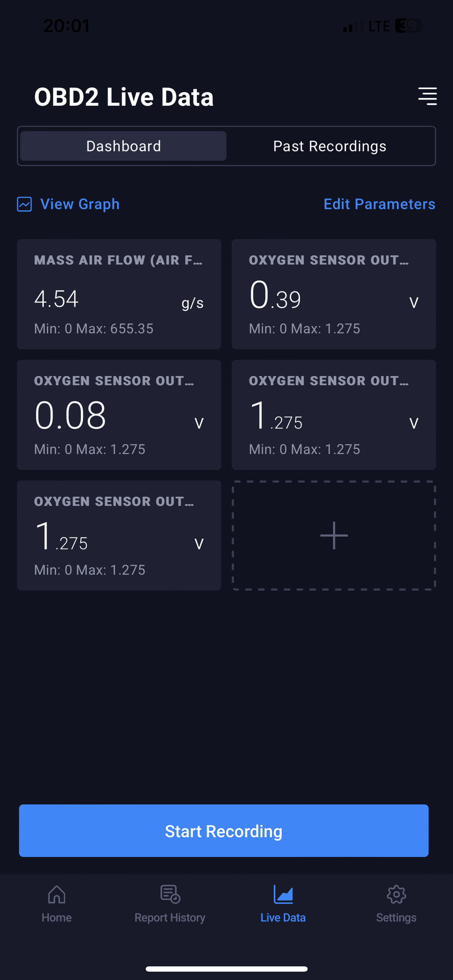Click the View Graph link text
453x980 pixels.
(80, 204)
